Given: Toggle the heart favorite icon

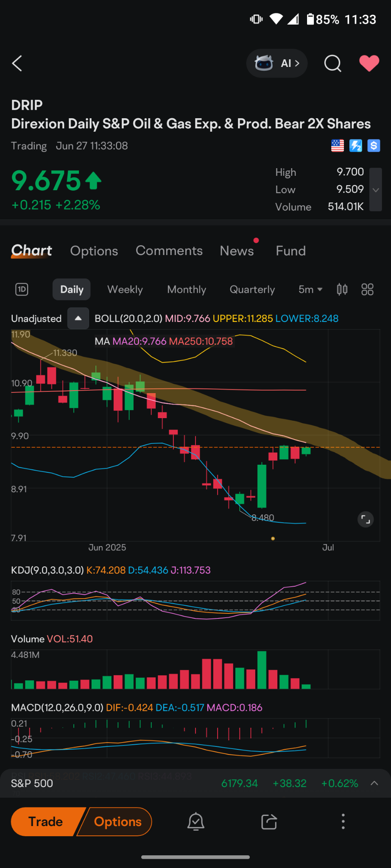Looking at the screenshot, I should [x=369, y=64].
